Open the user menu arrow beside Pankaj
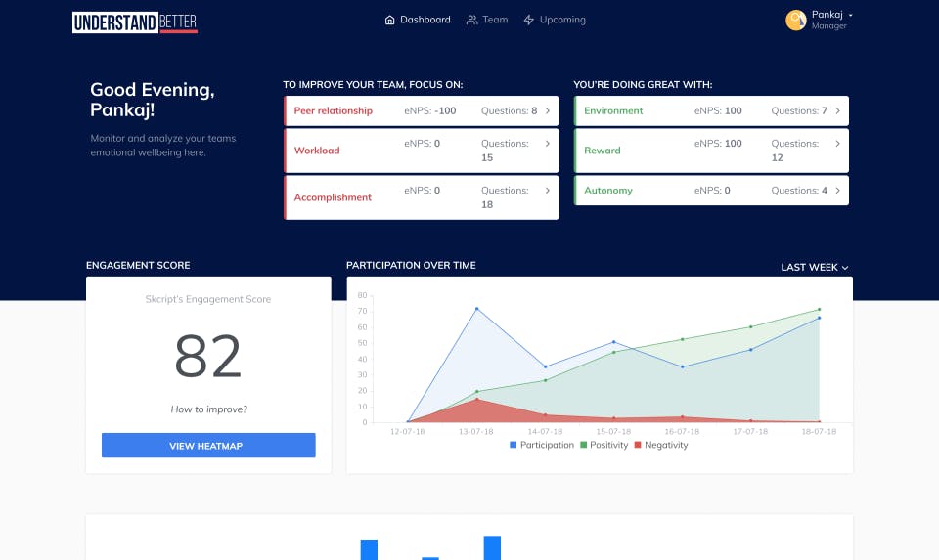This screenshot has width=939, height=560. pyautogui.click(x=850, y=15)
